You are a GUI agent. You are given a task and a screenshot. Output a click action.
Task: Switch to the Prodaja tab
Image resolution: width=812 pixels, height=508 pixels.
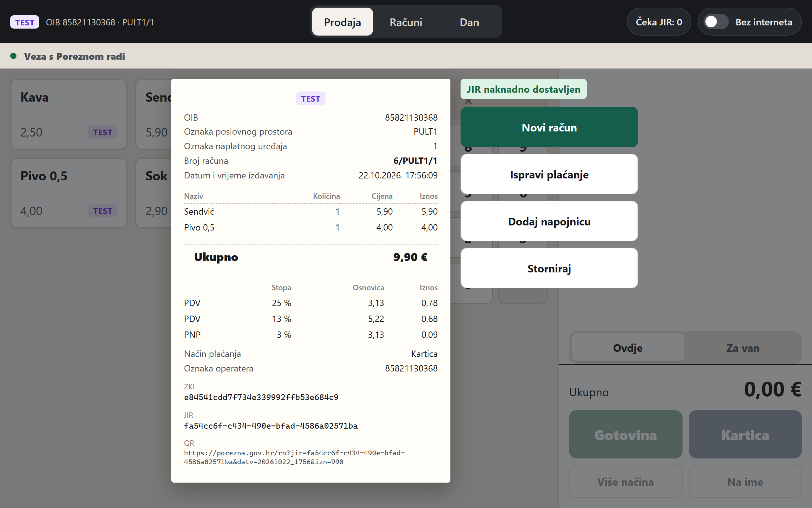pos(342,22)
